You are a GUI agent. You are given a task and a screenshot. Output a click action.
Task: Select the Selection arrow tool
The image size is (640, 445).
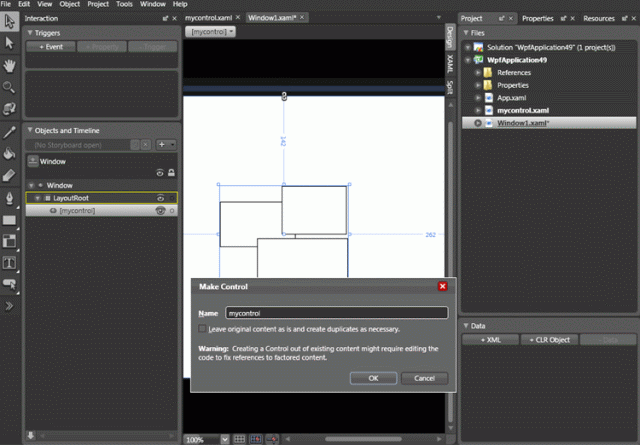point(9,20)
